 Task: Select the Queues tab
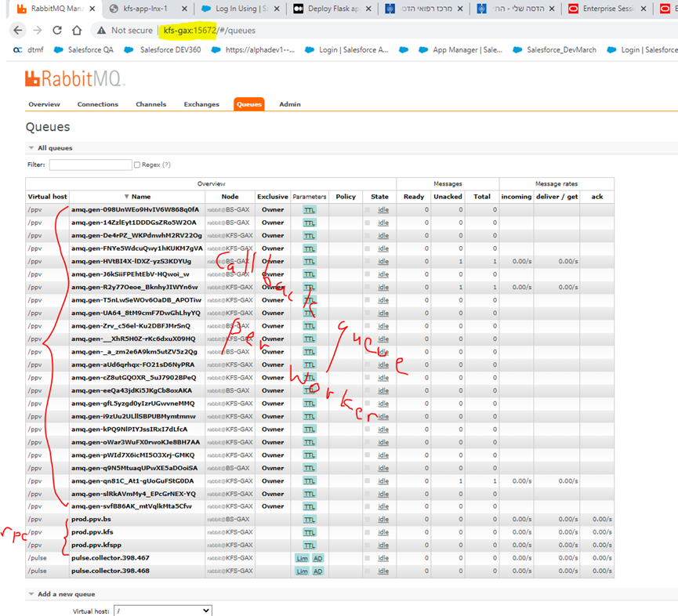(x=249, y=104)
